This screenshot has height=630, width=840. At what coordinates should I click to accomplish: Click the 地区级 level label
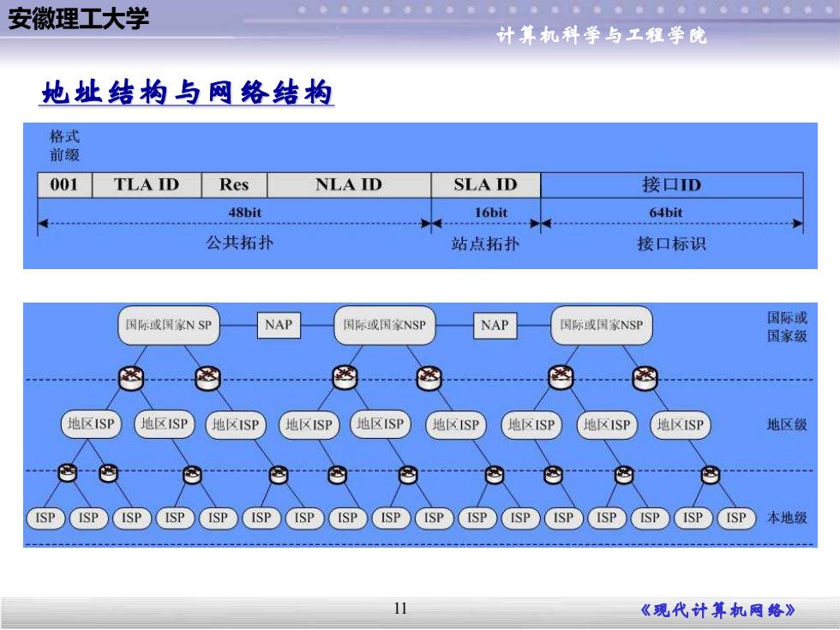[x=787, y=425]
